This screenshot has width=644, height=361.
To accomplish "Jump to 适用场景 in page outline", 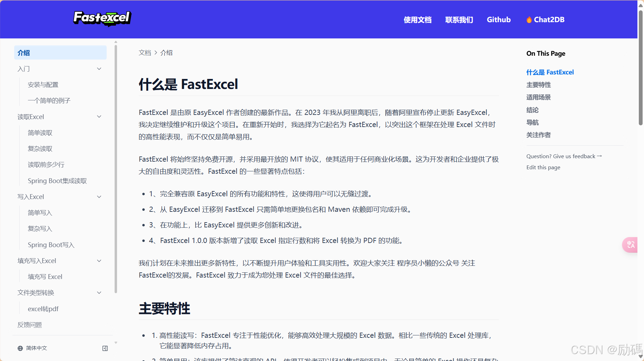I will pyautogui.click(x=538, y=97).
